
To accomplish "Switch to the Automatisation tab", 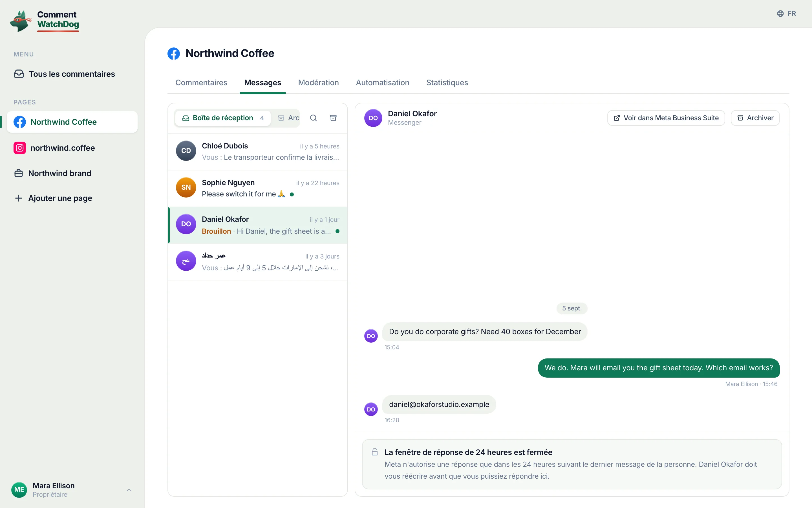I will (x=382, y=83).
